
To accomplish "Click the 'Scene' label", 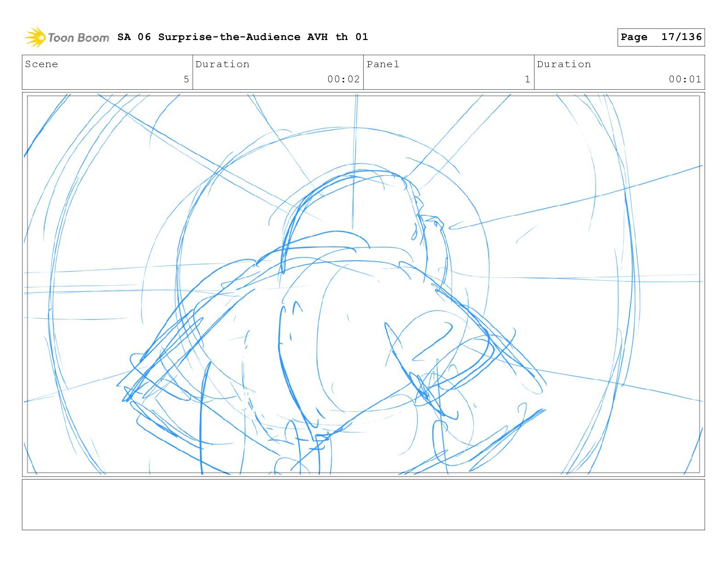I will tap(41, 64).
